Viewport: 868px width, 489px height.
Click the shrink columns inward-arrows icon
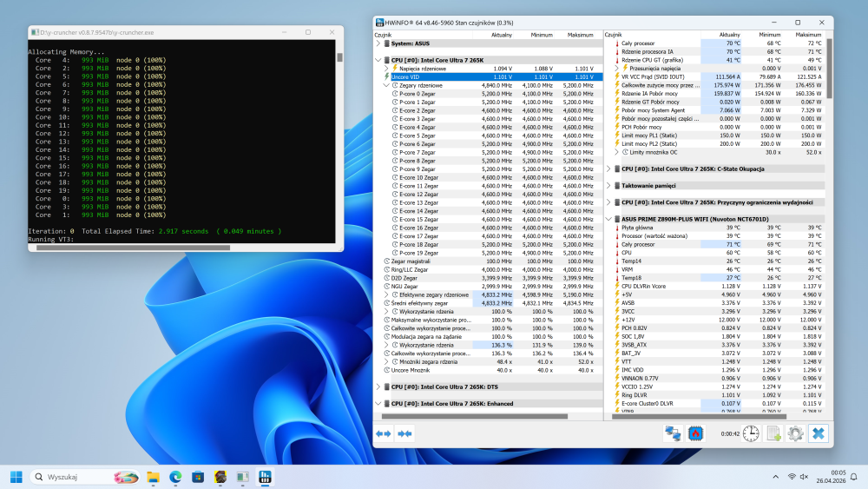pyautogui.click(x=404, y=433)
